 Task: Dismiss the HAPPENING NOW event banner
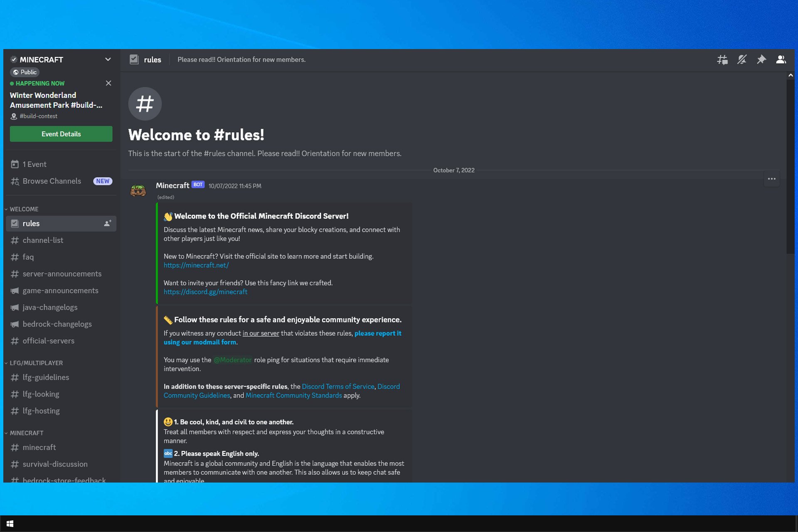click(108, 83)
